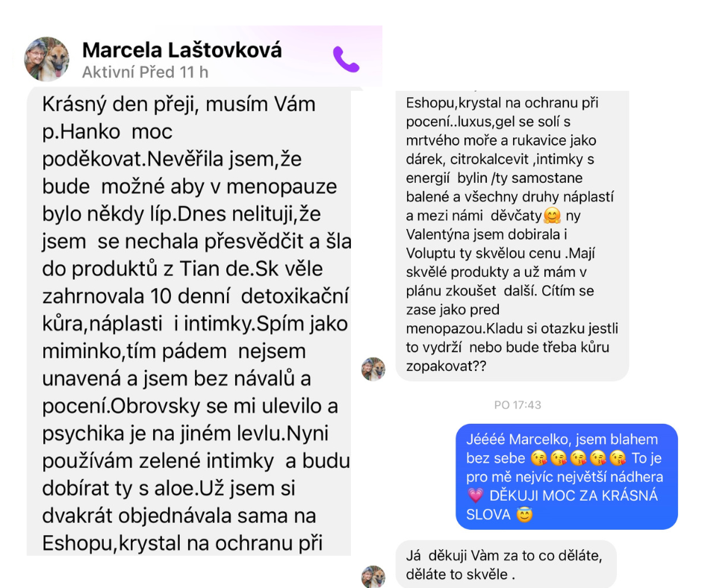Viewport: 702px width, 588px height.
Task: Click first kissing face emoji in blue reply
Action: [x=538, y=458]
